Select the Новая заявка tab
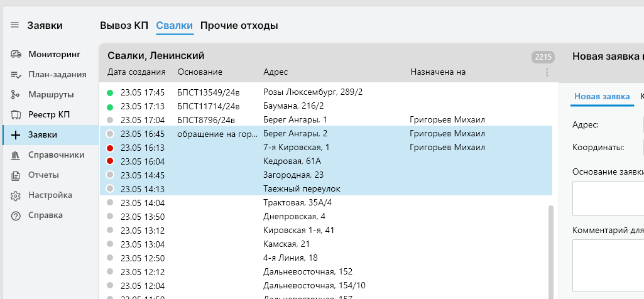644x299 pixels. 601,96
